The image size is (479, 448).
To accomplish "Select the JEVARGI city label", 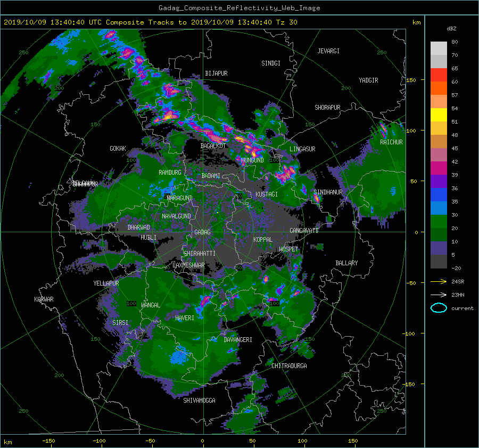I will coord(328,51).
